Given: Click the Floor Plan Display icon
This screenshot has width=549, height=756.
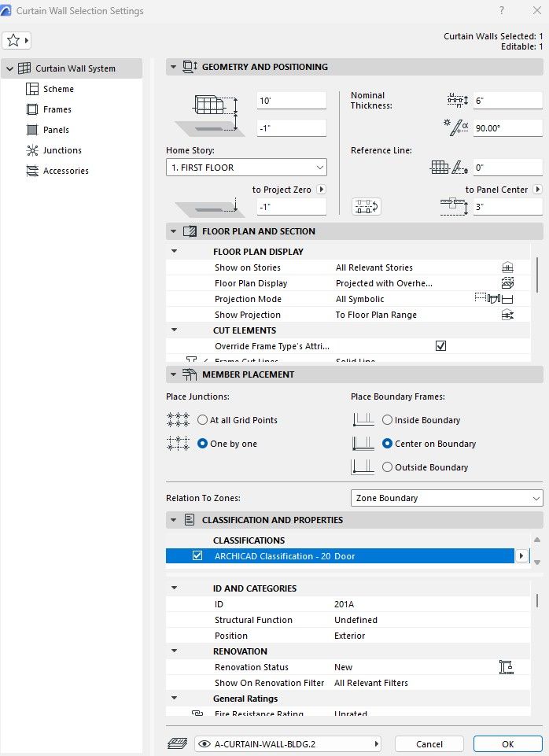Looking at the screenshot, I should (x=507, y=283).
